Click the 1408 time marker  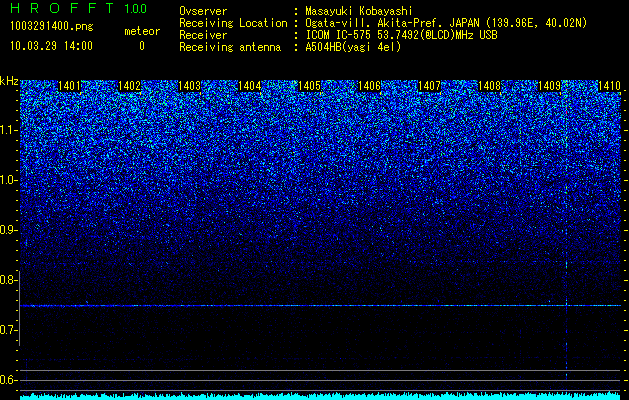tap(489, 86)
